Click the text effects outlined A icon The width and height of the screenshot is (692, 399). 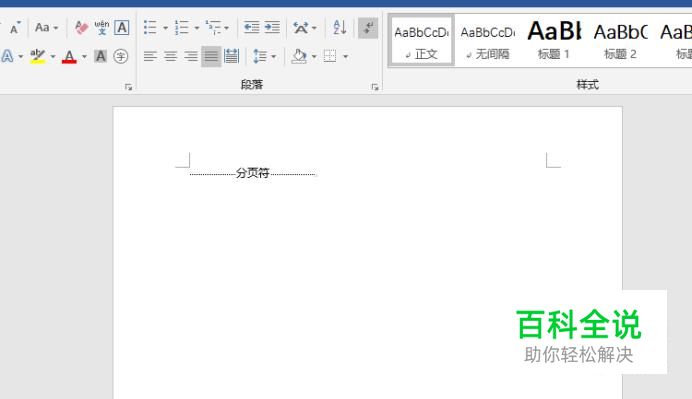(8, 56)
